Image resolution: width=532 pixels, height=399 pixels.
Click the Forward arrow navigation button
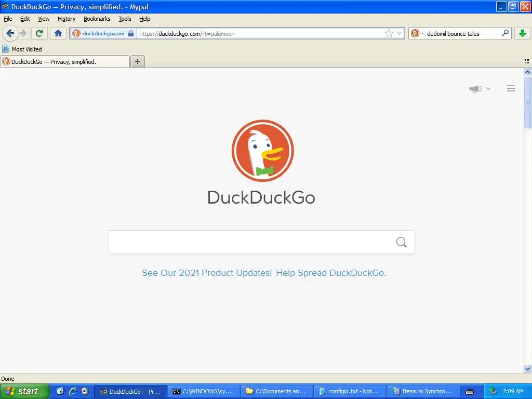click(23, 33)
